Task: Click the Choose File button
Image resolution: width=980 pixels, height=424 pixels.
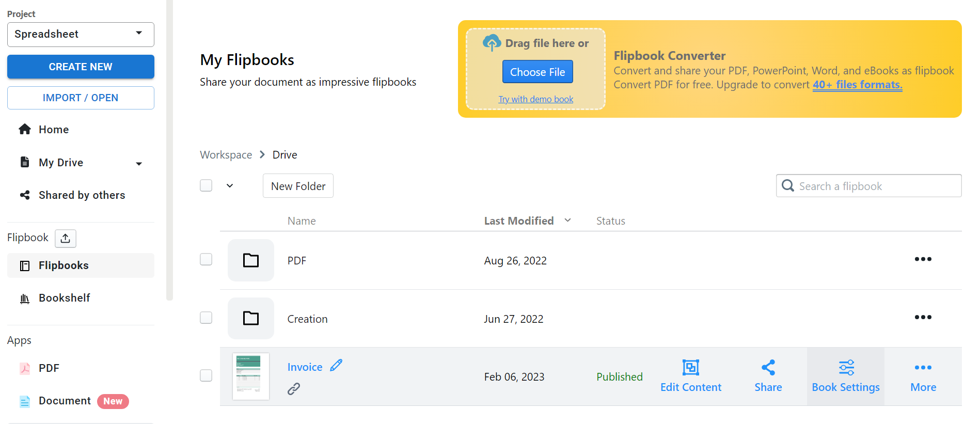Action: (538, 72)
